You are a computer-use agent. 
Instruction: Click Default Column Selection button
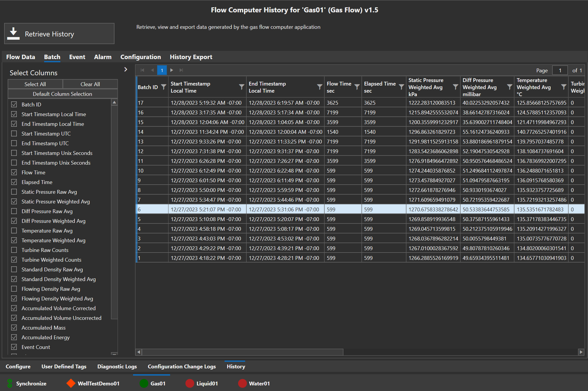62,94
